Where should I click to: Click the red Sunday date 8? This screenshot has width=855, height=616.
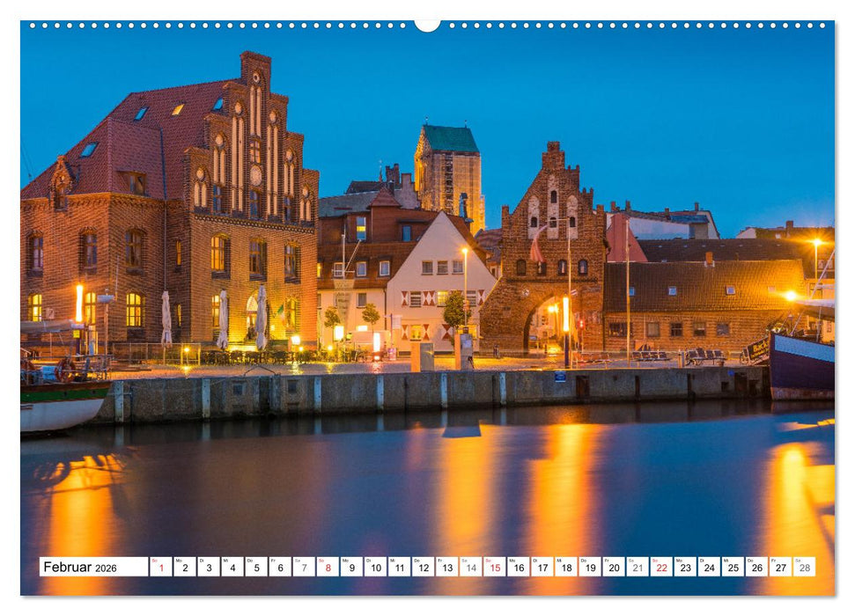328,570
